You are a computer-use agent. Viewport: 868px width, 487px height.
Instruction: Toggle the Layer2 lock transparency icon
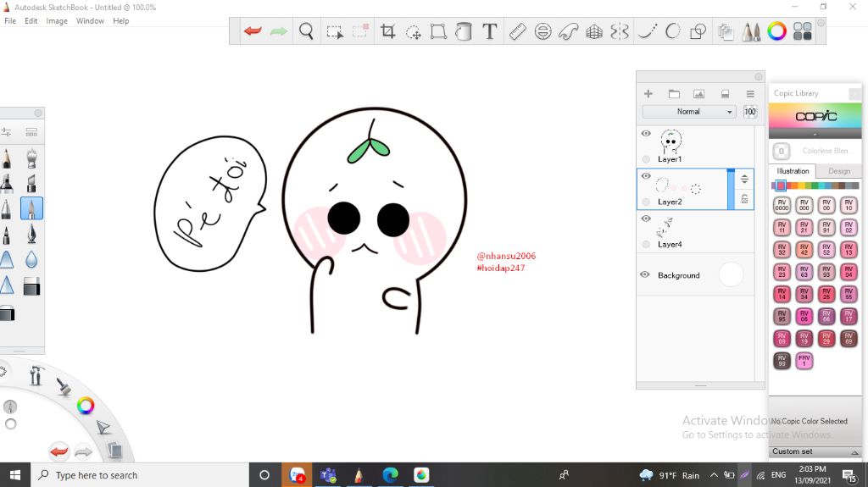pos(744,199)
